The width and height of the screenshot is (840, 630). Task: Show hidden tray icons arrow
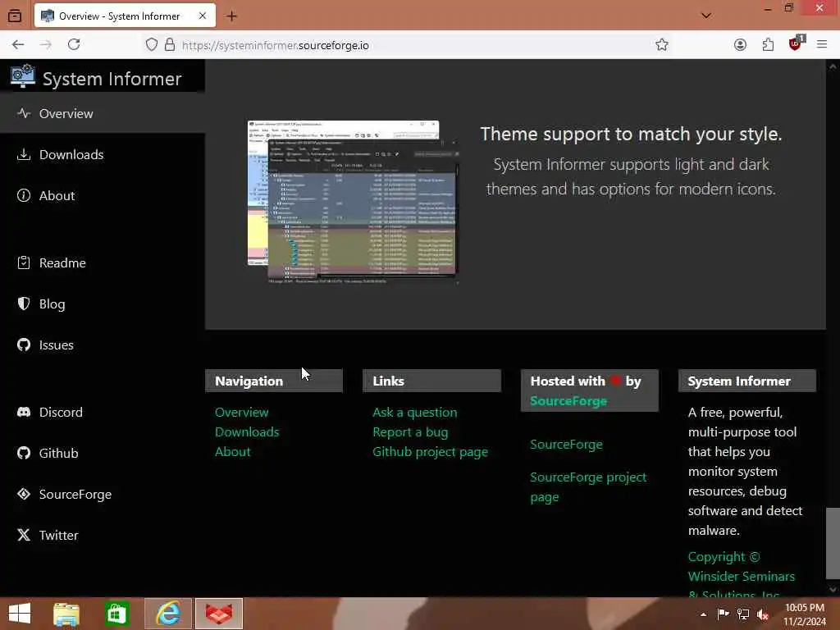(x=703, y=614)
